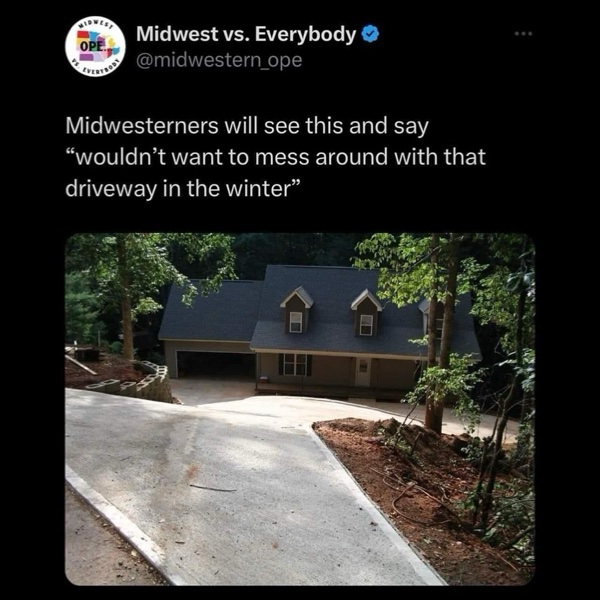Open the @midwestern_ope handle link

coord(219,60)
